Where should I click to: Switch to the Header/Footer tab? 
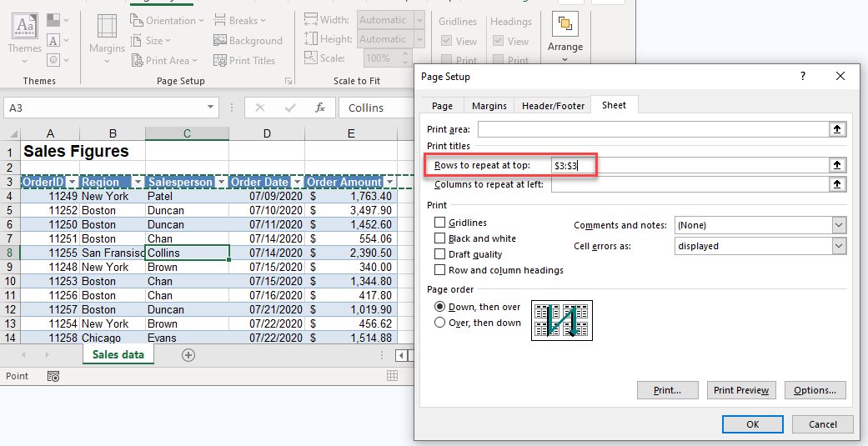tap(553, 106)
